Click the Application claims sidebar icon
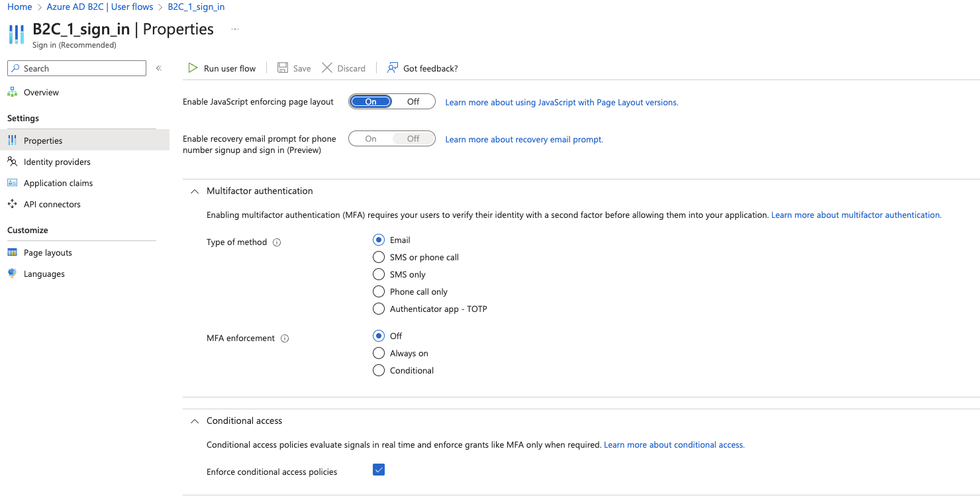980x504 pixels. 12,183
